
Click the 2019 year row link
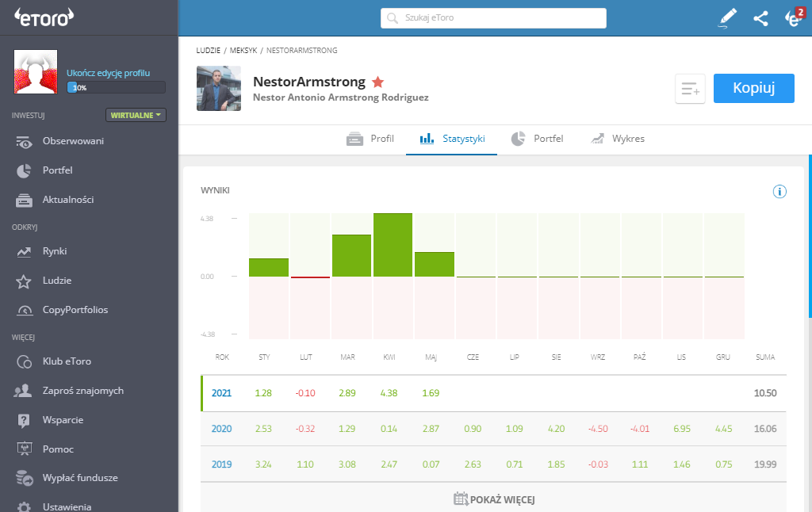coord(222,464)
